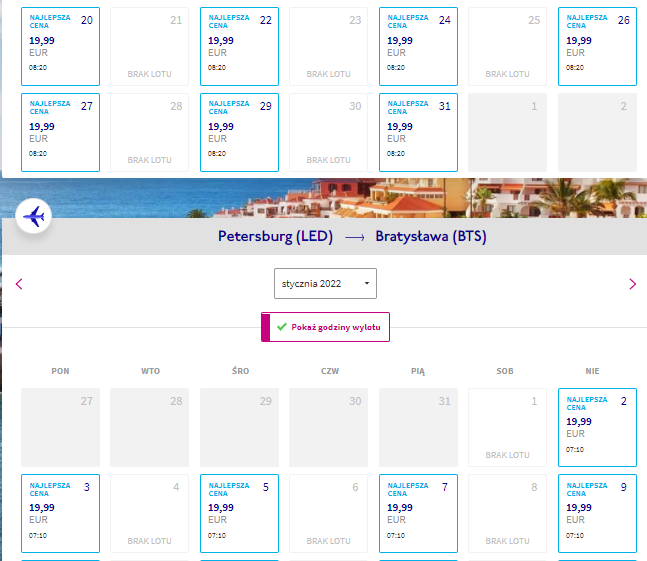Toggle Pokaż godziny wylotu option
Image resolution: width=647 pixels, height=561 pixels.
(325, 327)
